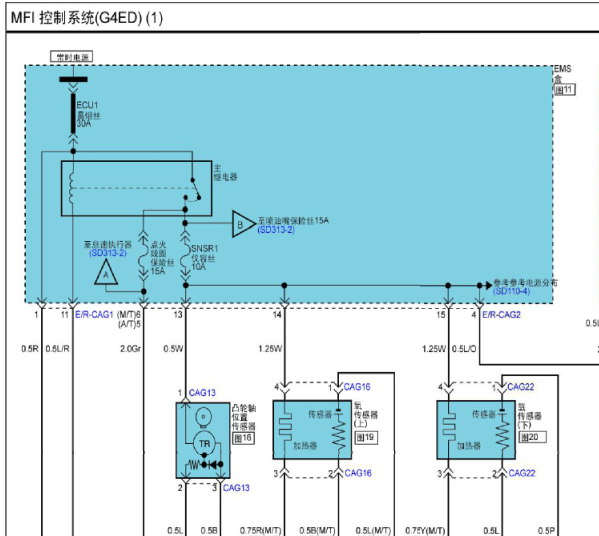The width and height of the screenshot is (599, 536).
Task: Follow the E/R-CAG2 connector link
Action: 501,315
